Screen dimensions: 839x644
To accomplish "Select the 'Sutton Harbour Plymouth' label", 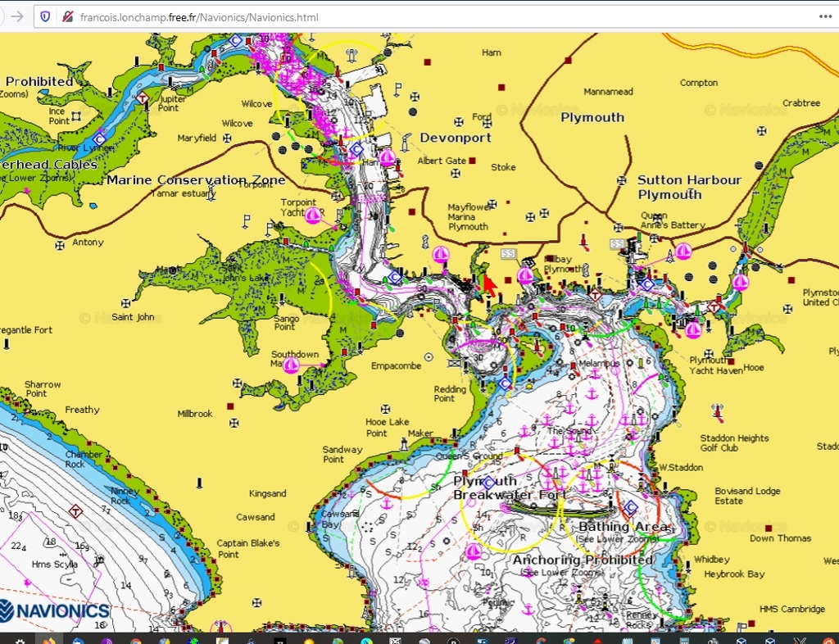I will tap(690, 187).
